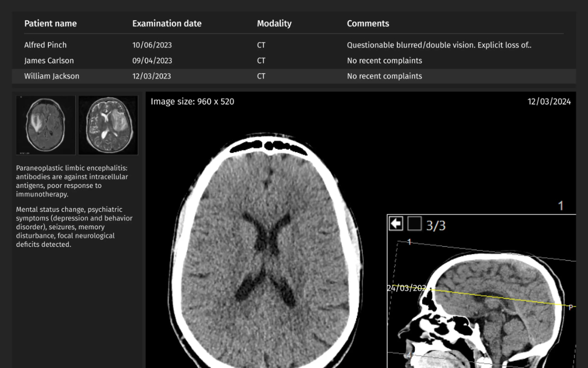Click examination date 09/04/2023
Image resolution: width=588 pixels, height=368 pixels.
point(152,61)
